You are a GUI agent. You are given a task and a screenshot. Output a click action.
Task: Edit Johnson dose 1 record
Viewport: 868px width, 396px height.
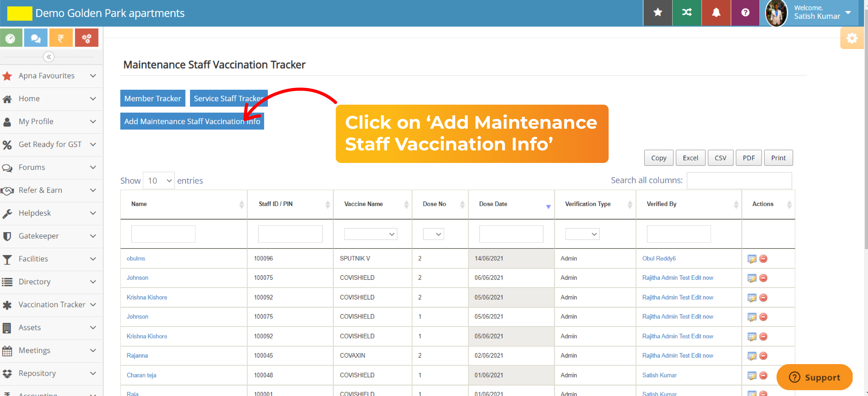tap(752, 317)
